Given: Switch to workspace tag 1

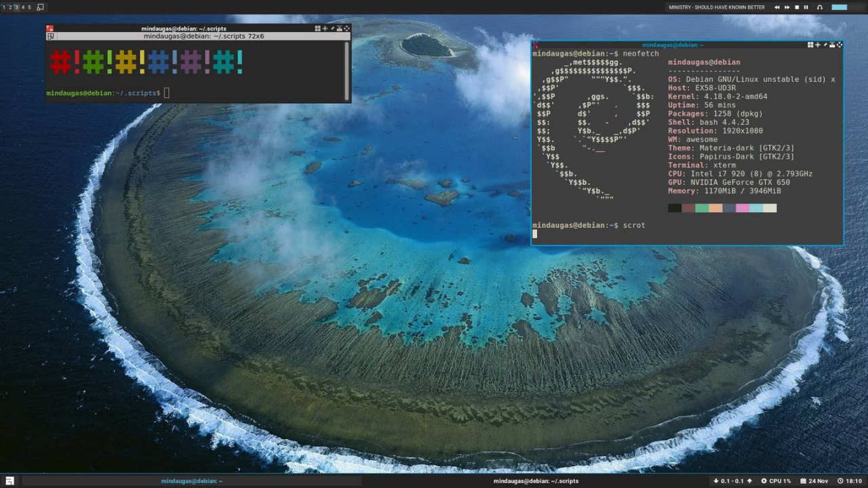Looking at the screenshot, I should tap(3, 7).
